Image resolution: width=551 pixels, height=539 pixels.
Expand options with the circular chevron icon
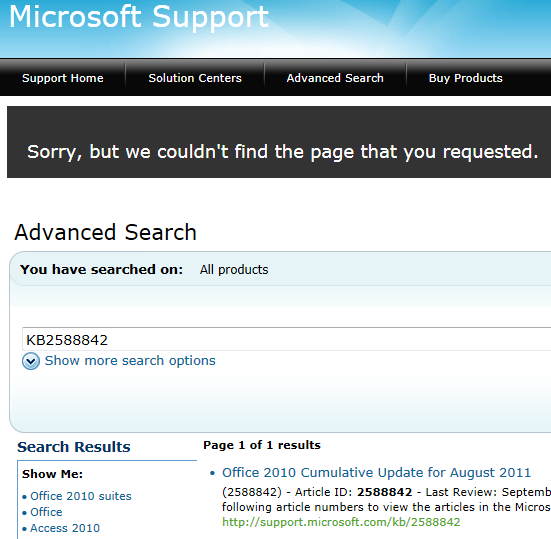31,361
